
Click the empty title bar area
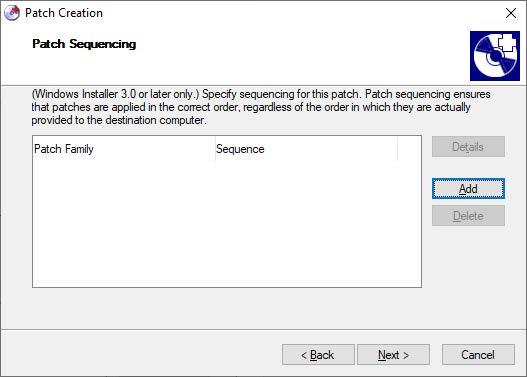[302, 13]
